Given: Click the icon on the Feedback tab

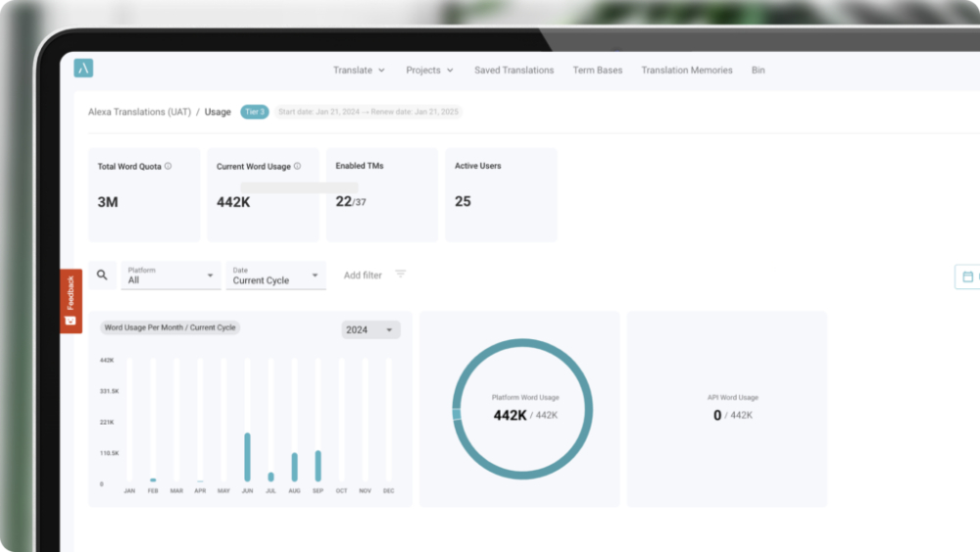Looking at the screenshot, I should 71,320.
